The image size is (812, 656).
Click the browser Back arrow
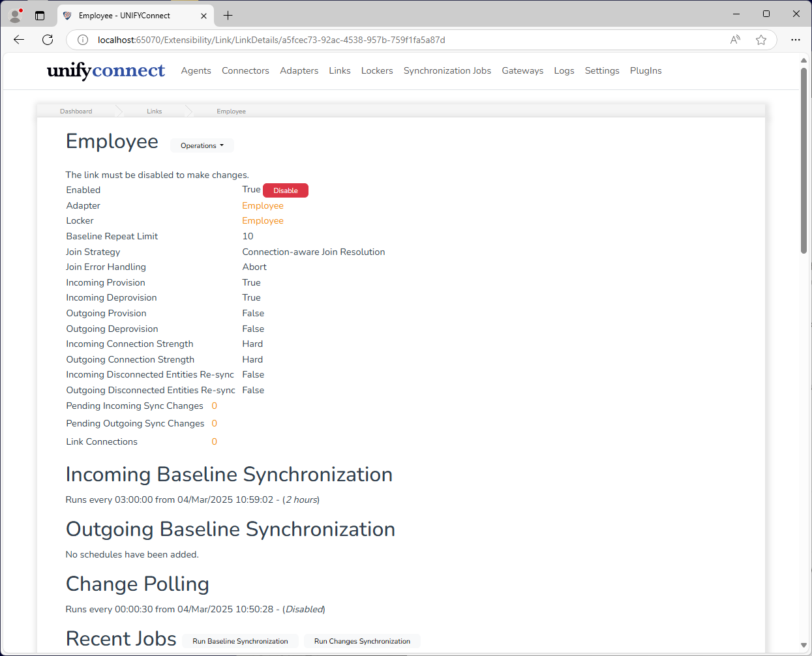[18, 40]
